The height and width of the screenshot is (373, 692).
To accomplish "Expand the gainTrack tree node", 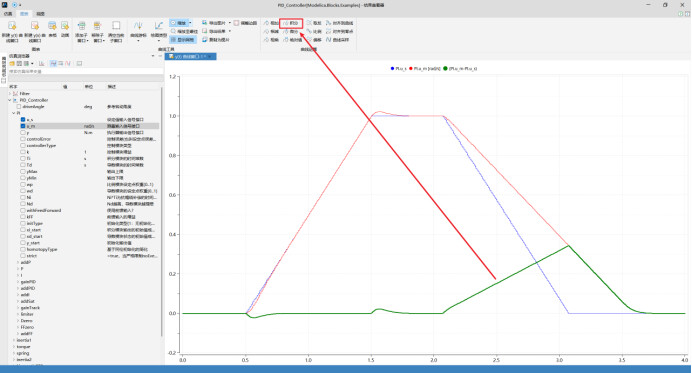I will (x=18, y=308).
